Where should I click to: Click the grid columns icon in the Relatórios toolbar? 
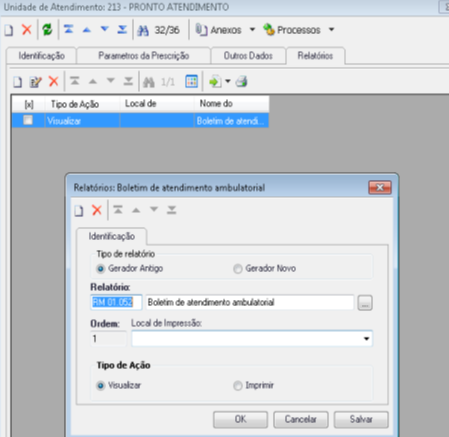point(192,81)
